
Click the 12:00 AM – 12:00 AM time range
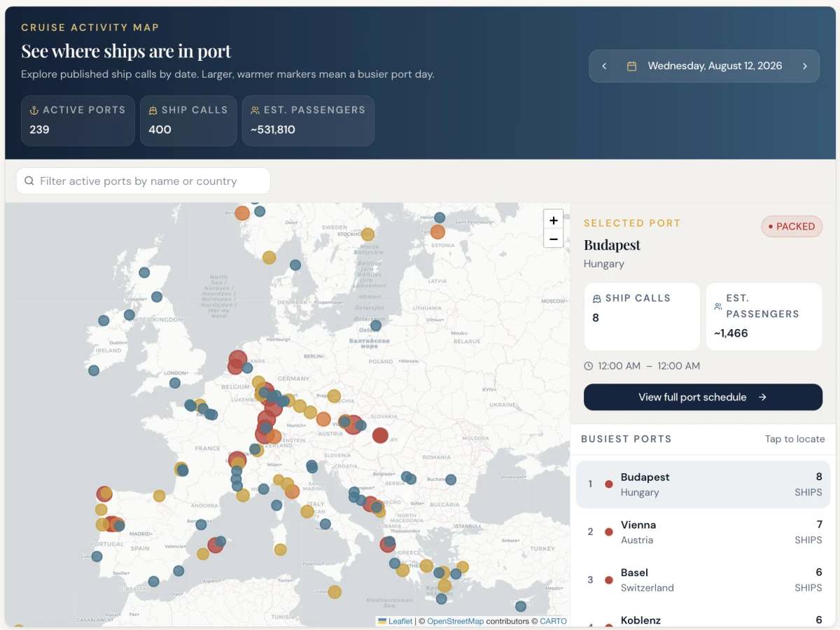pyautogui.click(x=649, y=366)
